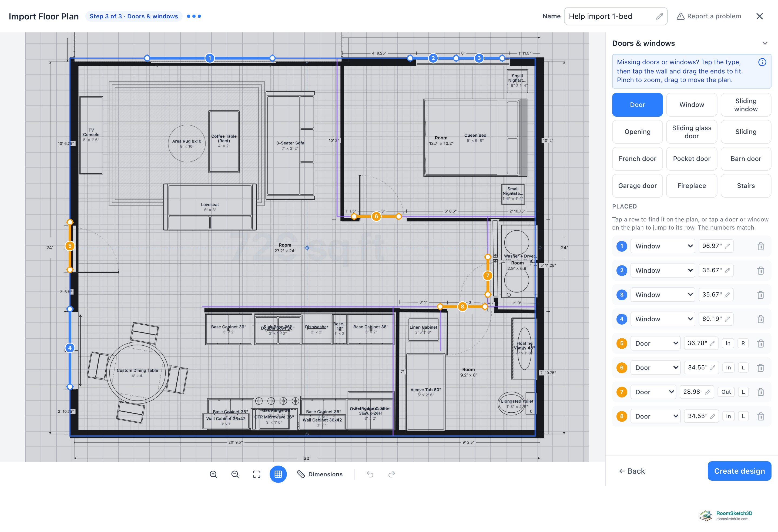Click the Create design button
Image resolution: width=778 pixels, height=532 pixels.
[739, 471]
